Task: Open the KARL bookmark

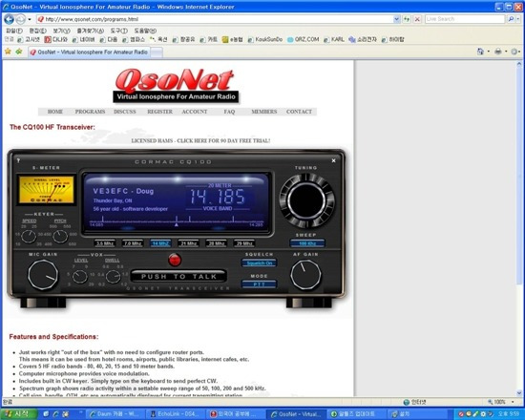Action: click(334, 39)
